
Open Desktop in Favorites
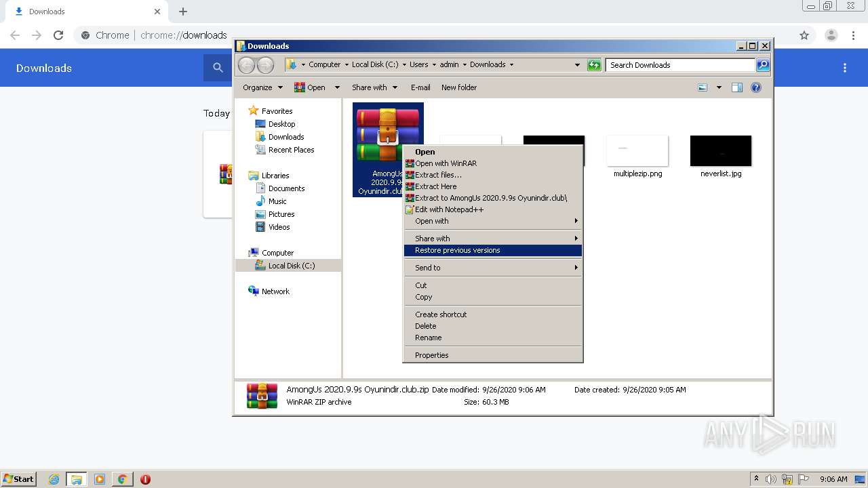tap(281, 124)
